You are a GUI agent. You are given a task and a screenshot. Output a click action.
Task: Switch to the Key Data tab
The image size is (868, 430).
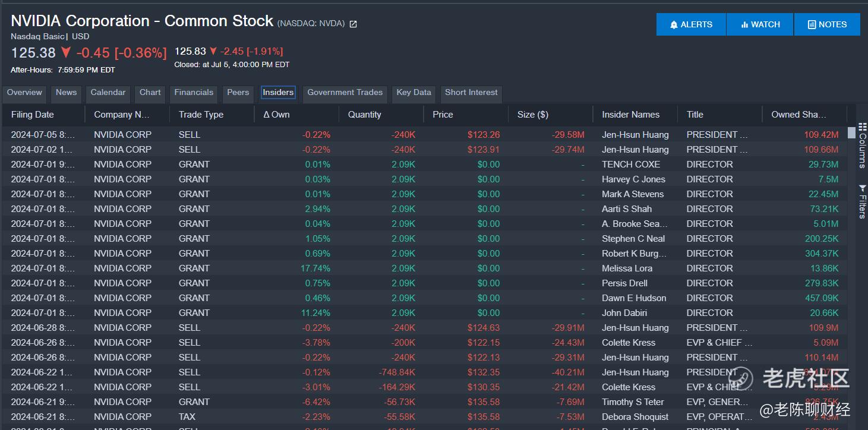414,93
